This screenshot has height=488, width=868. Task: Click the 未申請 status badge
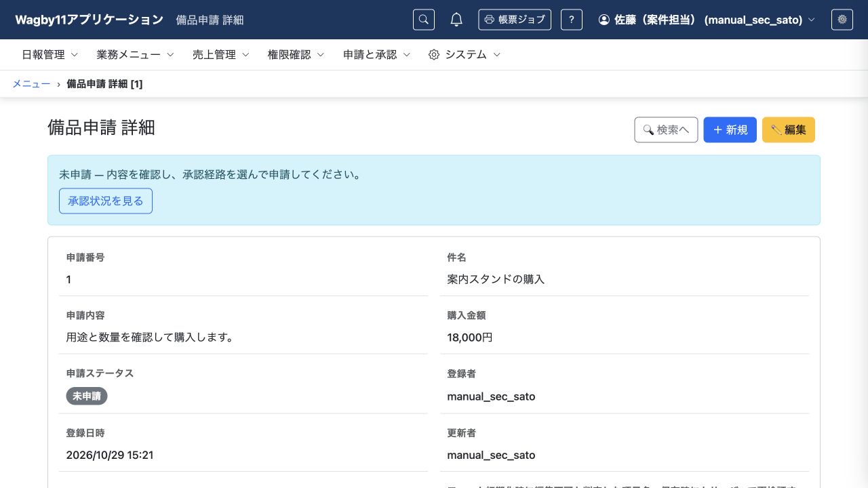click(x=87, y=396)
